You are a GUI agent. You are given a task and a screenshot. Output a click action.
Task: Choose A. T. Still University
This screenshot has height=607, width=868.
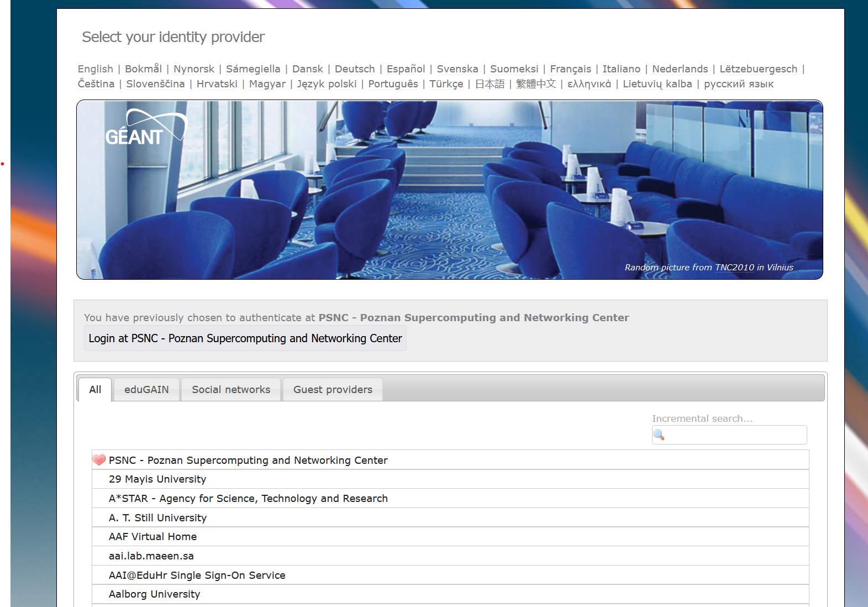pyautogui.click(x=450, y=518)
